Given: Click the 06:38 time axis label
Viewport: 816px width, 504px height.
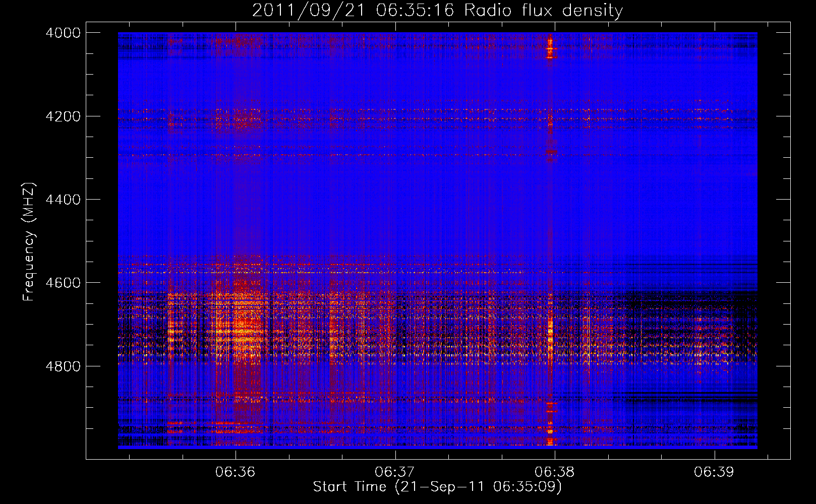Looking at the screenshot, I should (555, 472).
